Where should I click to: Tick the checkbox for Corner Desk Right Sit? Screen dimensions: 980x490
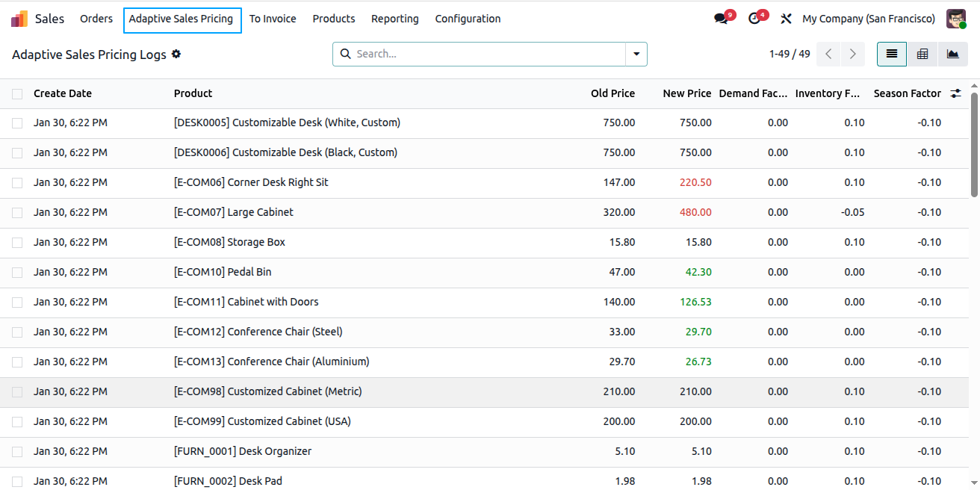17,183
